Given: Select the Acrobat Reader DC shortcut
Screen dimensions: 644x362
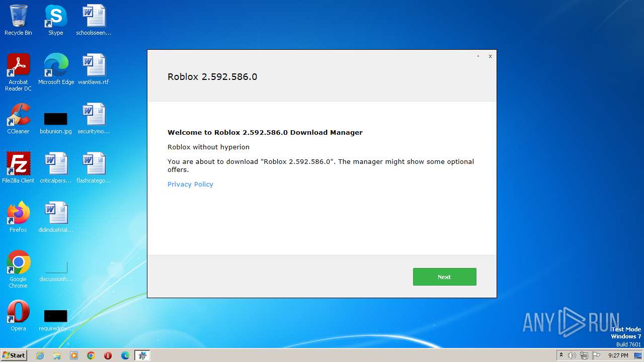Looking at the screenshot, I should coord(18,72).
